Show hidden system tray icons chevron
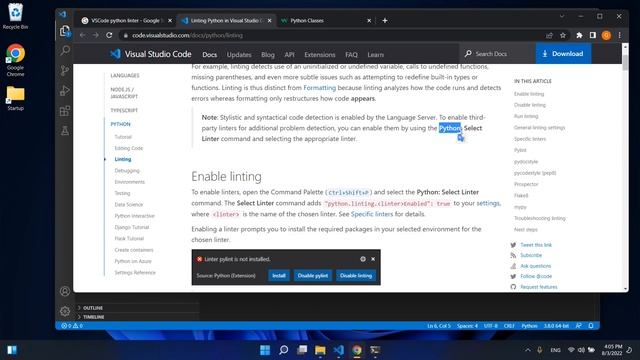This screenshot has height=360, width=640. [x=528, y=350]
